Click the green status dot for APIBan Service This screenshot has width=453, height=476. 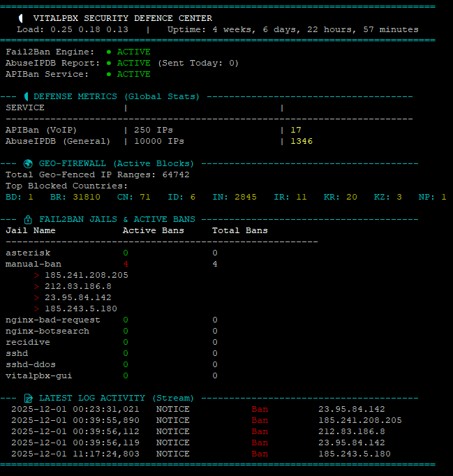click(x=109, y=74)
